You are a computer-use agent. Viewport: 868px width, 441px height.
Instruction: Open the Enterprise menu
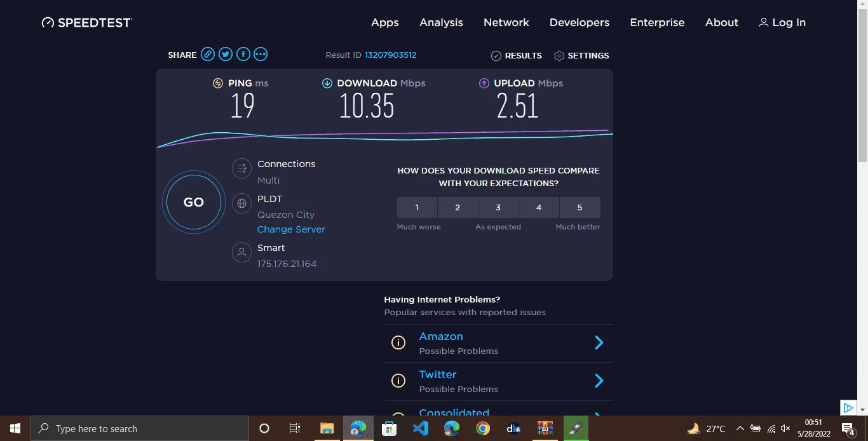657,22
